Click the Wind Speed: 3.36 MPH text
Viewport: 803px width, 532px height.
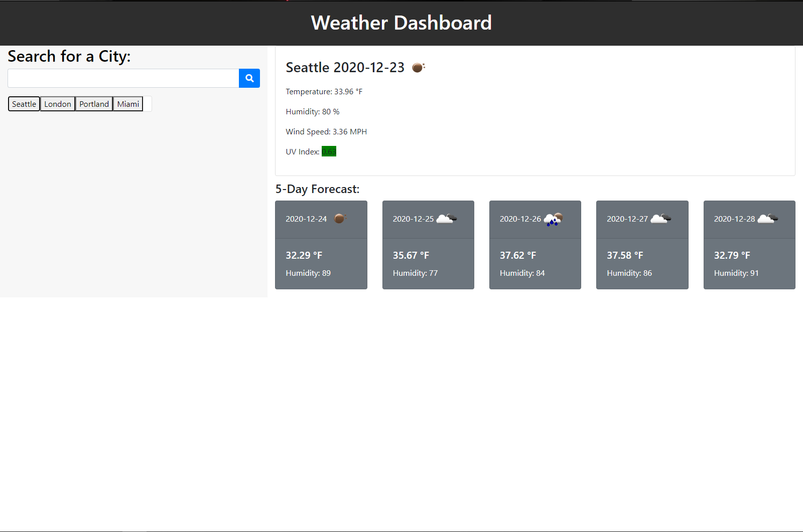[326, 132]
